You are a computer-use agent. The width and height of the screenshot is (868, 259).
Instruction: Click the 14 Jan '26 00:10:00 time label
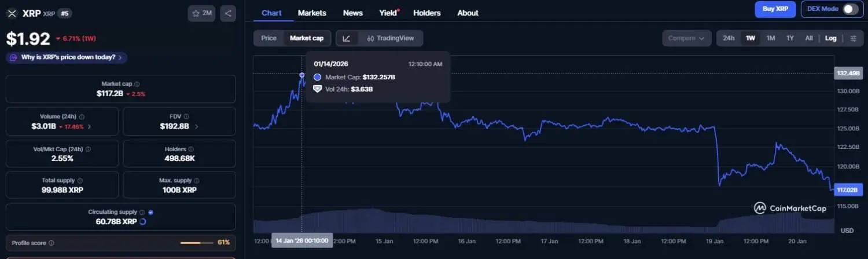302,240
